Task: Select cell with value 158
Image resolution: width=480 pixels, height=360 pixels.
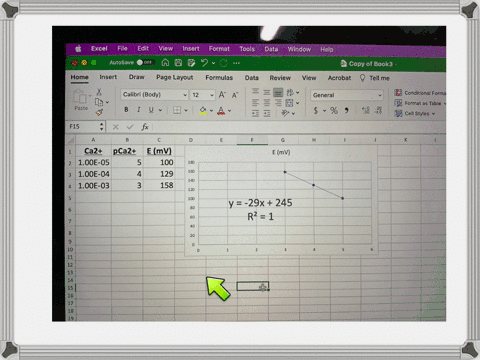Action: click(x=159, y=185)
